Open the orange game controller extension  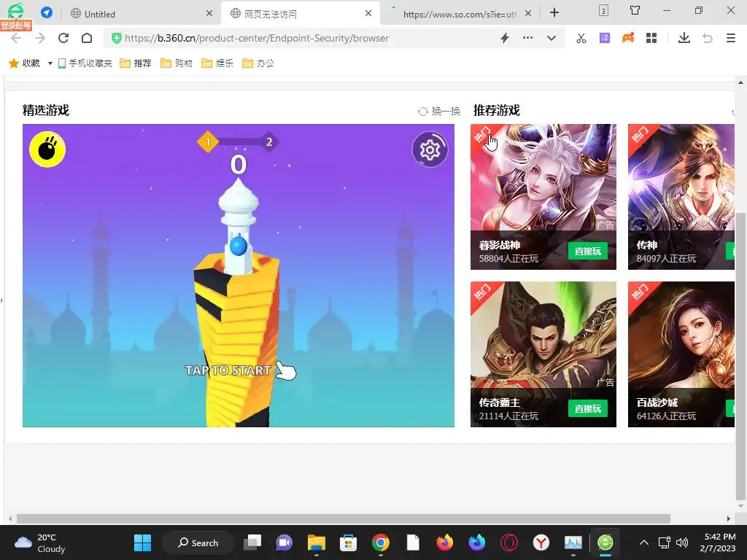[628, 38]
